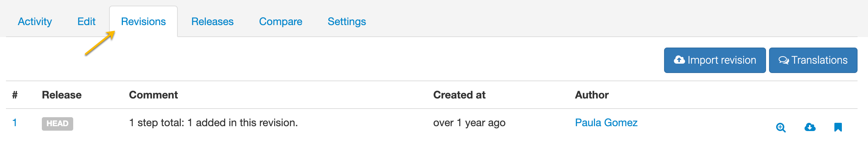Screen dimensions: 868x155
Task: Click the Created at column header
Action: (459, 95)
